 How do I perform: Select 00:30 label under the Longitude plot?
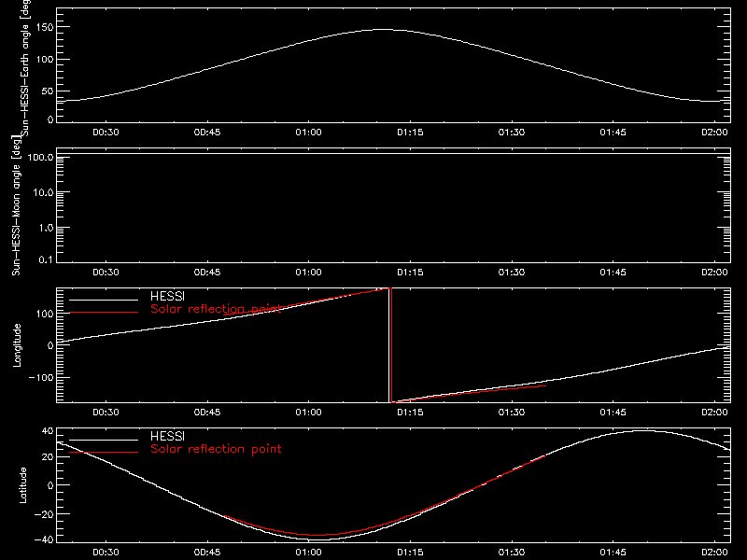(x=106, y=412)
